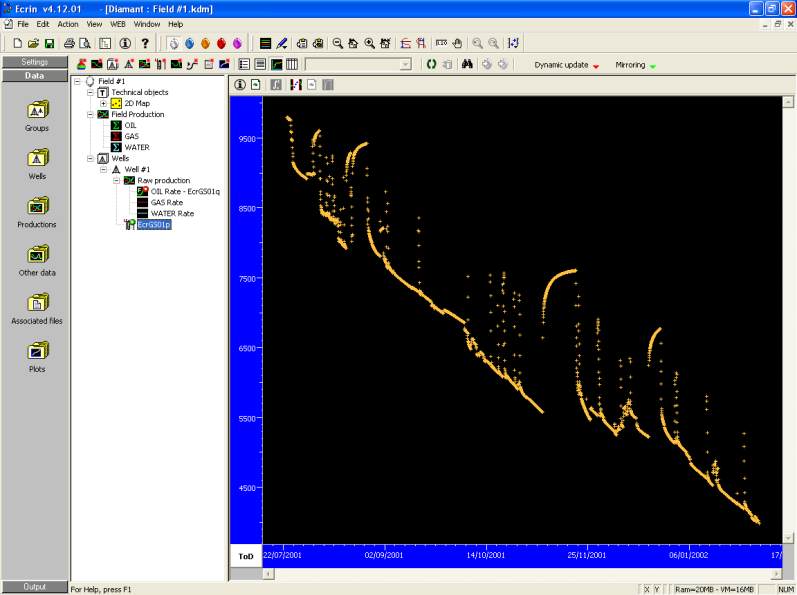Select OIL Rate - EcrGS01q tree item
This screenshot has width=797, height=595.
click(x=185, y=191)
